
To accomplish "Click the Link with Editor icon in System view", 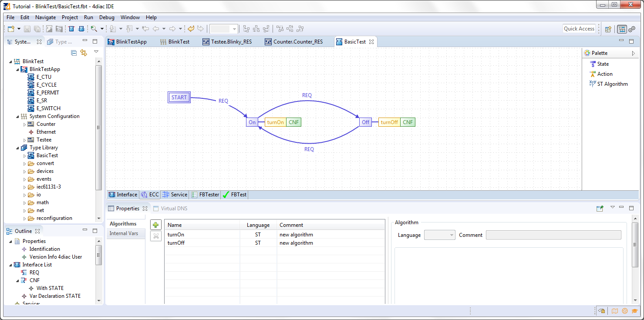I will pyautogui.click(x=84, y=52).
